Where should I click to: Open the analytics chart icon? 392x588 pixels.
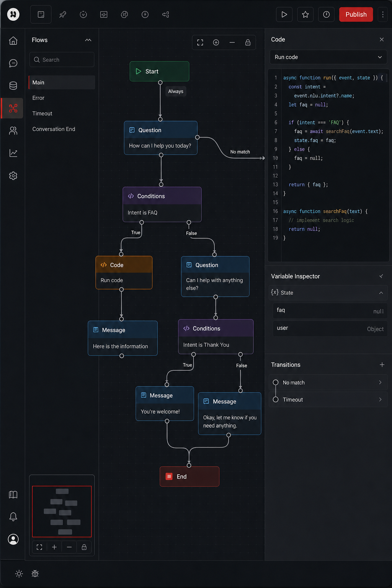(13, 153)
